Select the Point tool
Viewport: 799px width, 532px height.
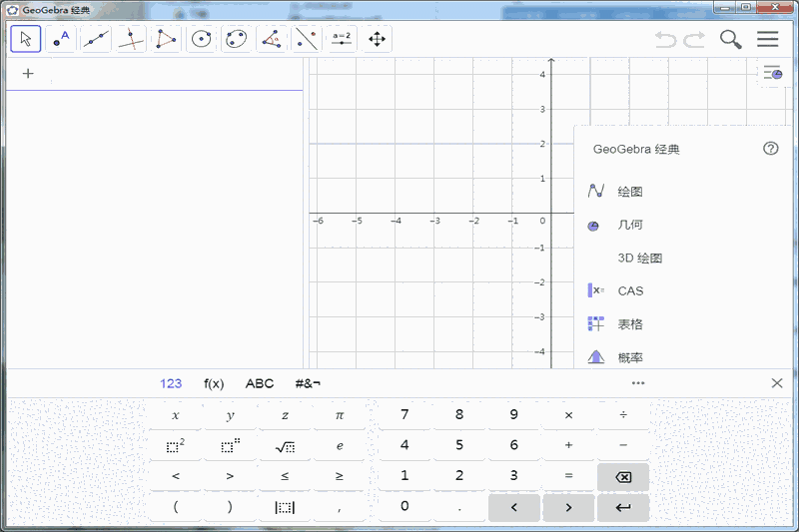tap(61, 39)
